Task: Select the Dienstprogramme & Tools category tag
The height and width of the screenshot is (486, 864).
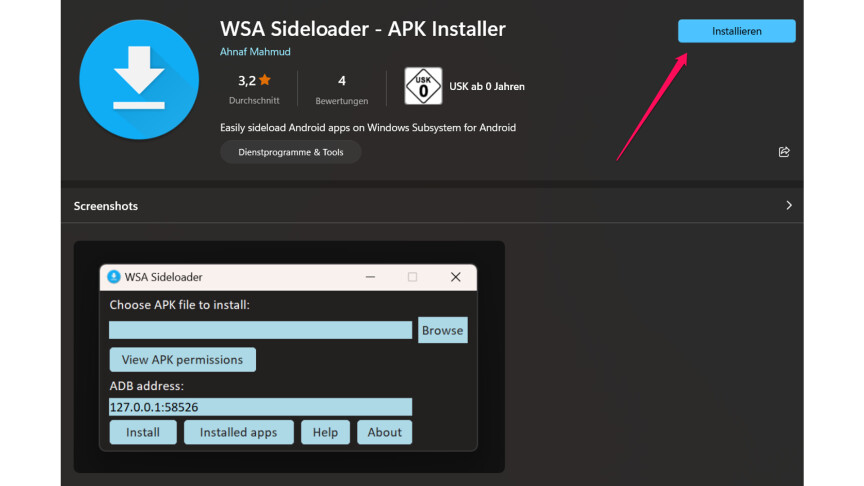Action: tap(290, 152)
